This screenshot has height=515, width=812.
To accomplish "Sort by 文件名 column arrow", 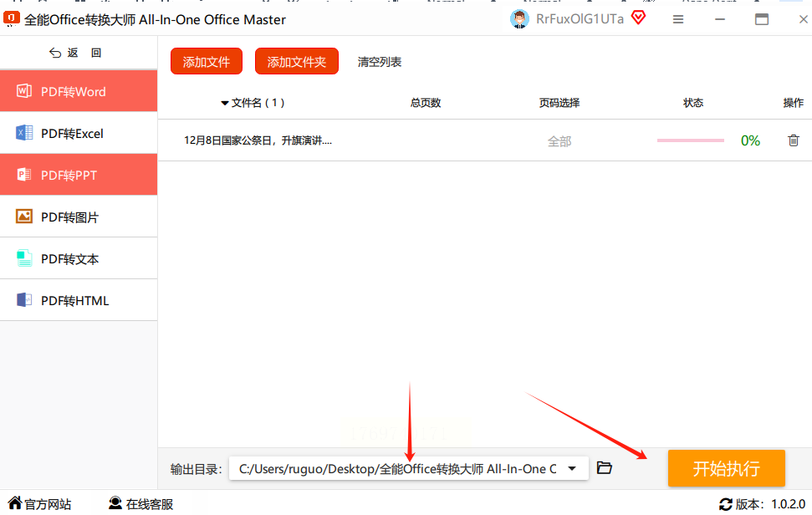I will pos(225,103).
